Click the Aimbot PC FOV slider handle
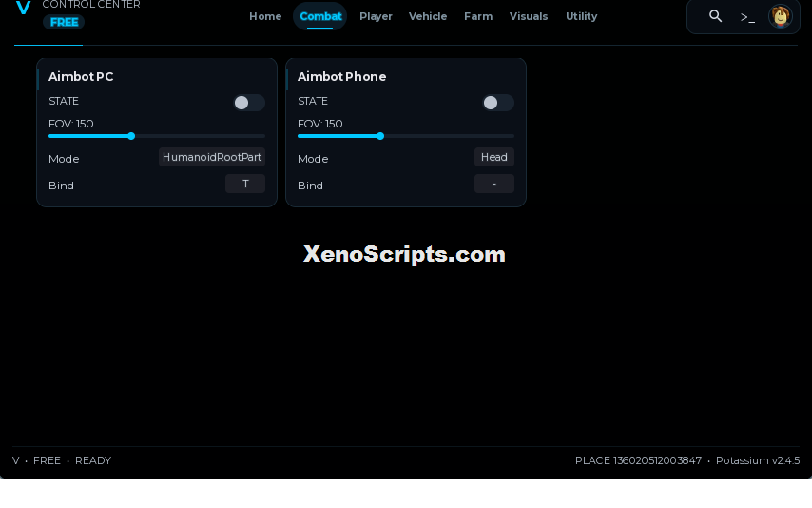Screen dimensions: 812x508 coord(131,136)
